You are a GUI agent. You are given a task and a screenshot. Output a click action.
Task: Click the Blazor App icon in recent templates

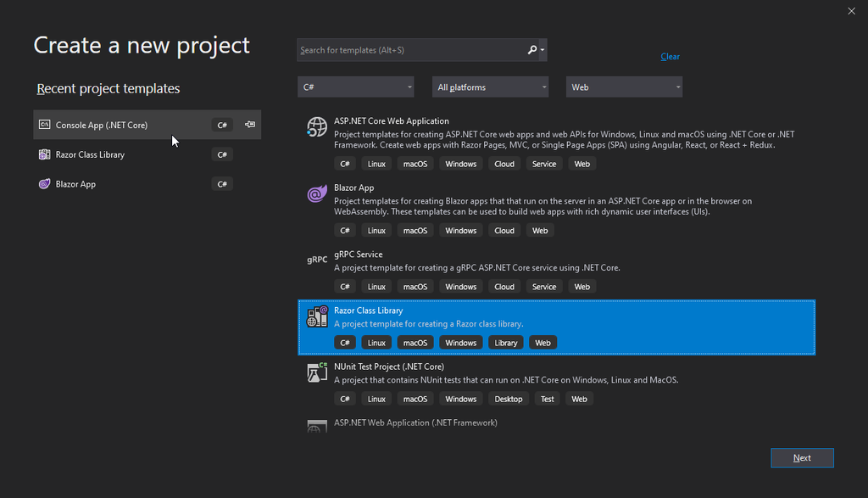[x=44, y=184]
